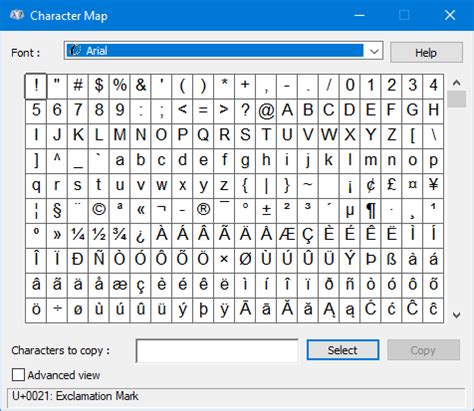
Task: Choose the Æ ligature capital cell
Action: coord(287,235)
